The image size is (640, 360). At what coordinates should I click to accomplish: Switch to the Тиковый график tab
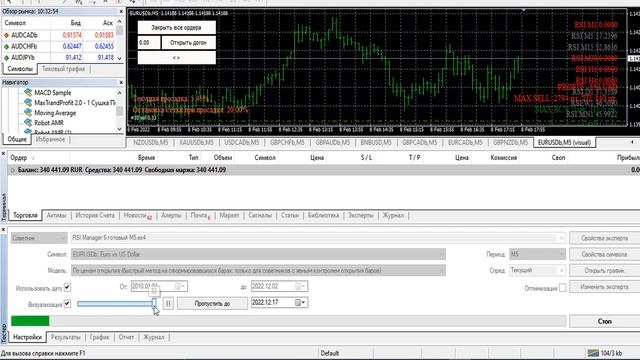(x=64, y=69)
